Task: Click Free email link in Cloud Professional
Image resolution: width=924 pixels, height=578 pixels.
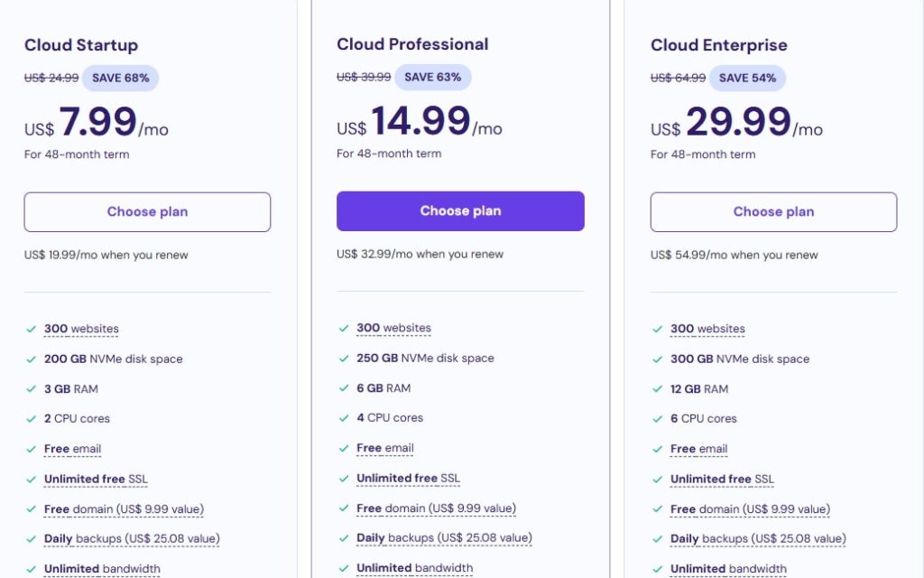Action: coord(385,448)
